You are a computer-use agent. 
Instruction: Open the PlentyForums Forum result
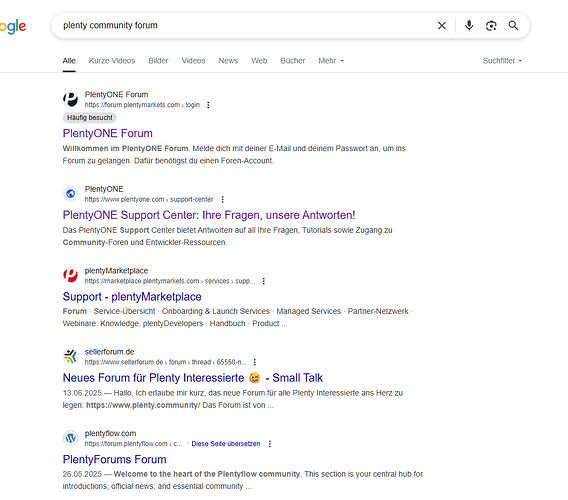coord(114,459)
